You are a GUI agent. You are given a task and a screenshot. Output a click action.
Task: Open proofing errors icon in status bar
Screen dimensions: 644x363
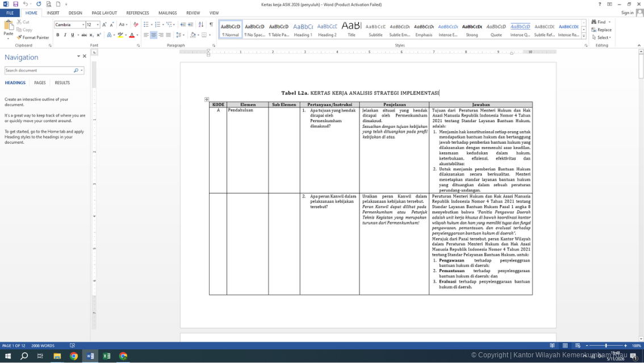point(72,346)
